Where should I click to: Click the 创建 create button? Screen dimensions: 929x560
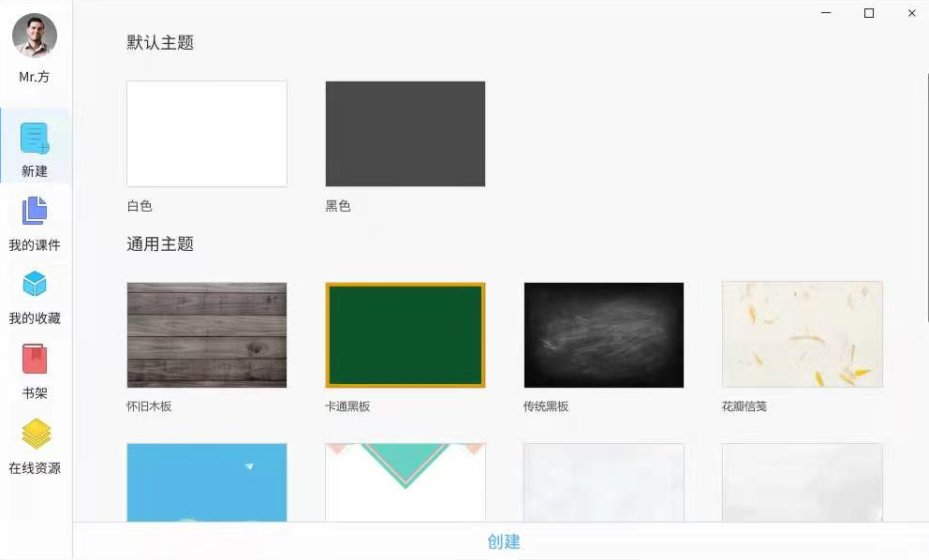(x=504, y=541)
